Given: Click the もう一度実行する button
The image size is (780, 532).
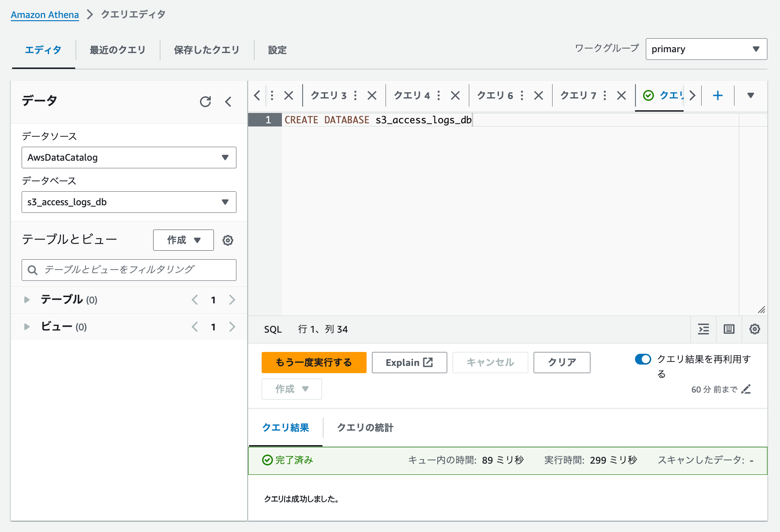Looking at the screenshot, I should [x=314, y=362].
